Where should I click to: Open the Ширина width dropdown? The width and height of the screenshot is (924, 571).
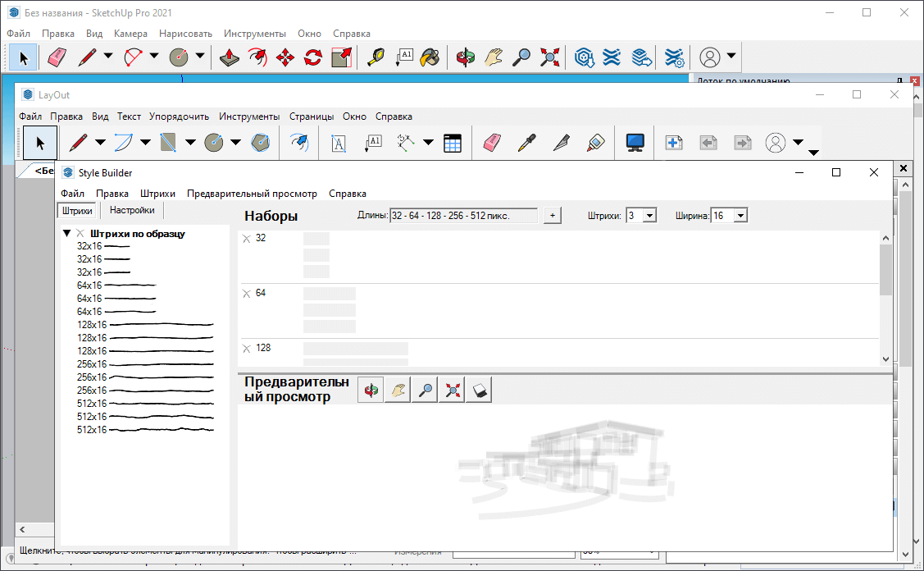coord(740,216)
